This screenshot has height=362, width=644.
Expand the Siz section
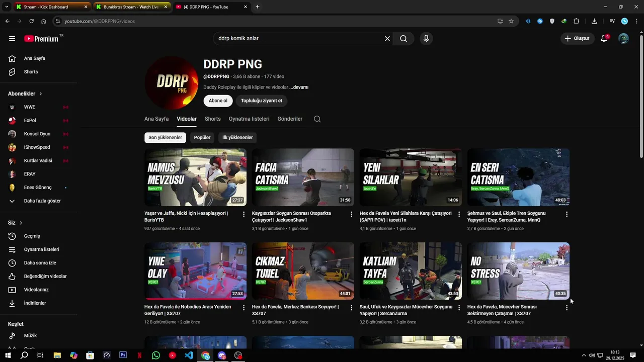(x=15, y=223)
